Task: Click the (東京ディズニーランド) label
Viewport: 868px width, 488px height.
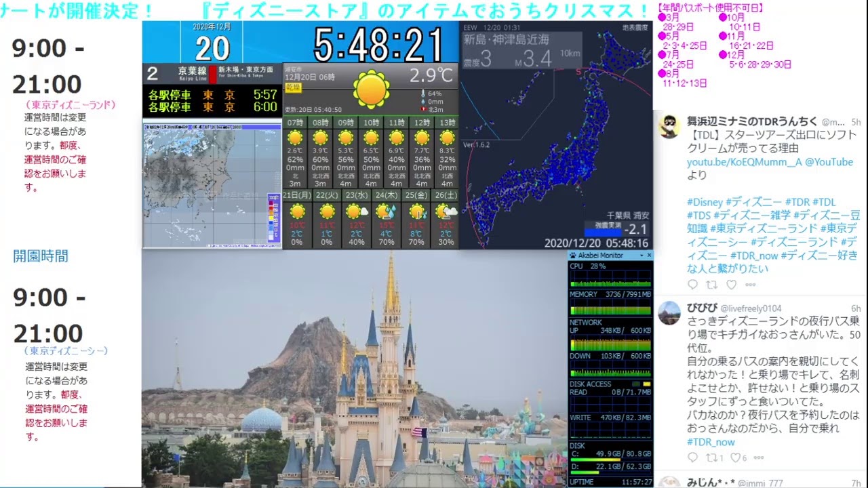Action: tap(71, 105)
